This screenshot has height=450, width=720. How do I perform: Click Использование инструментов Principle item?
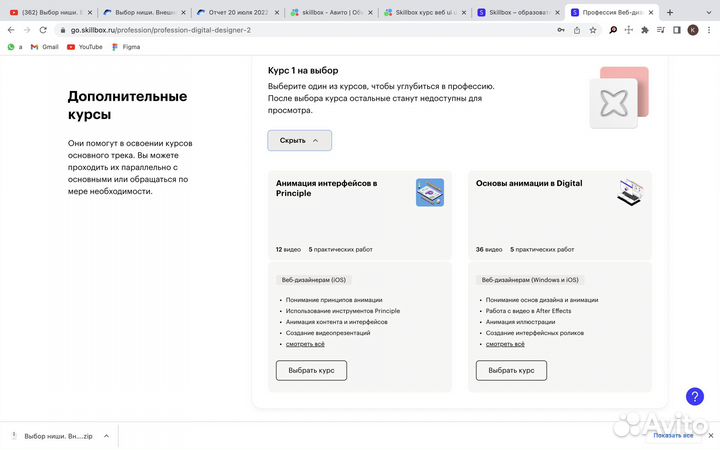[x=343, y=311]
